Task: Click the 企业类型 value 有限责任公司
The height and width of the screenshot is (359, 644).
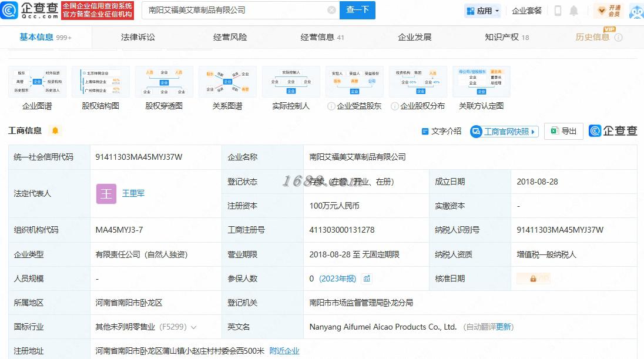Action: click(x=142, y=254)
